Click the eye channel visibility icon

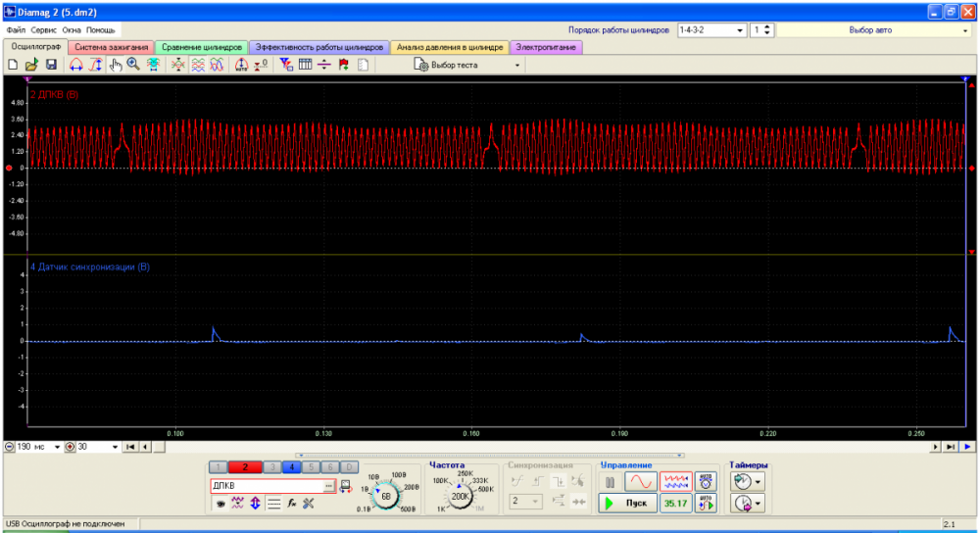(220, 504)
